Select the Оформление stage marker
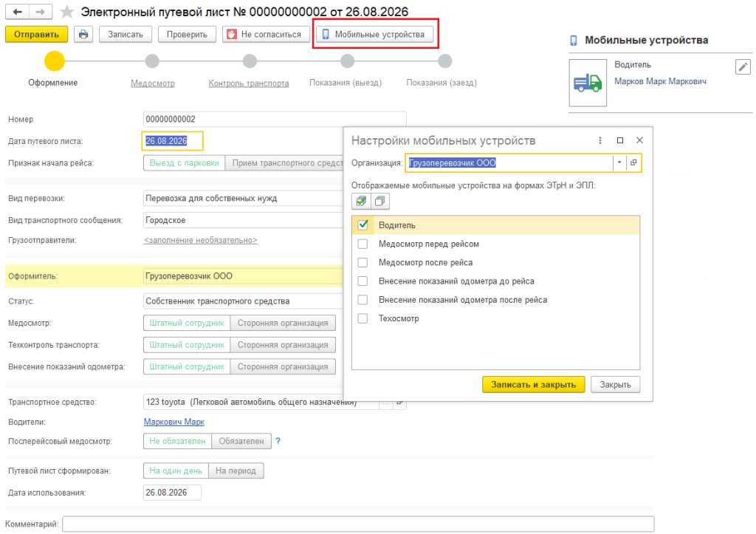 55,61
